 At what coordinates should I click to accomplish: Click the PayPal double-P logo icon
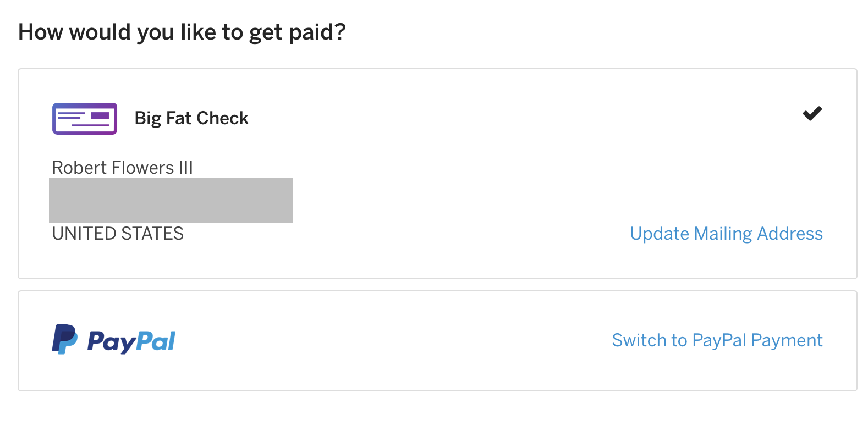pyautogui.click(x=64, y=339)
